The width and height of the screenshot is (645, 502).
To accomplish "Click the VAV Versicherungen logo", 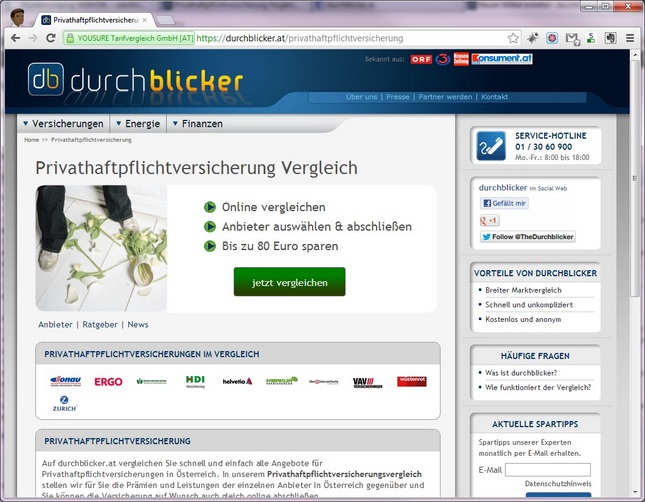I will [367, 383].
